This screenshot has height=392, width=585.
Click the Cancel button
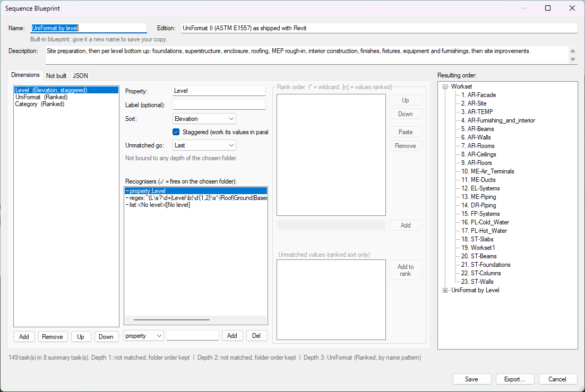557,379
